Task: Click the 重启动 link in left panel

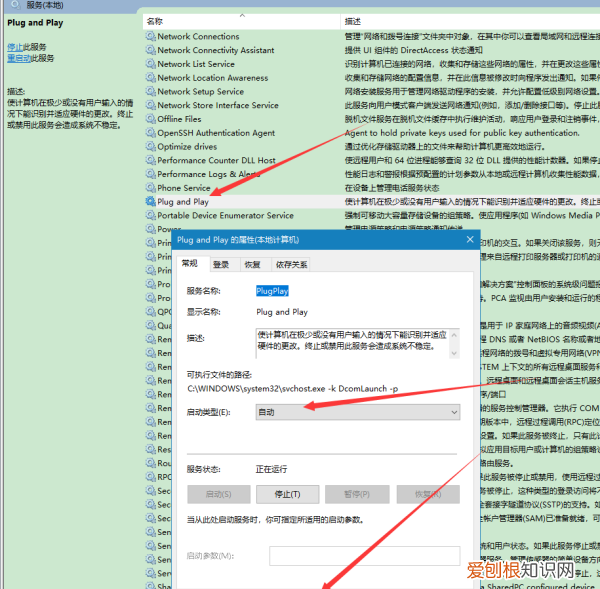Action: click(19, 58)
